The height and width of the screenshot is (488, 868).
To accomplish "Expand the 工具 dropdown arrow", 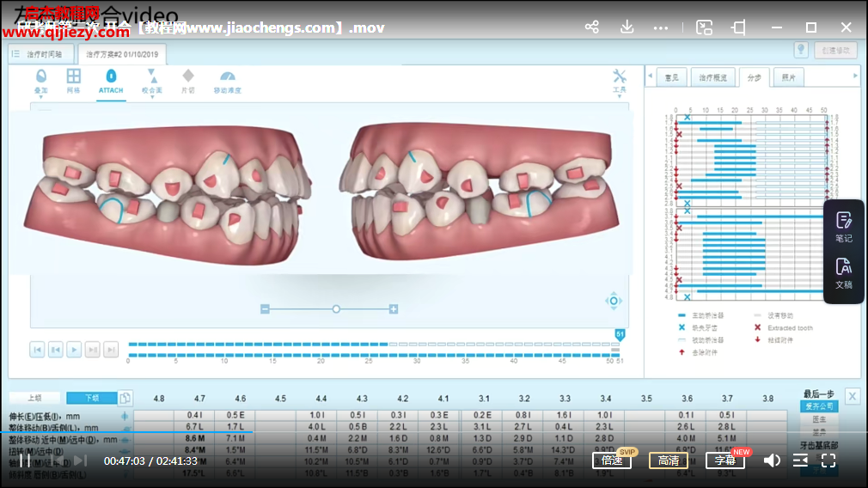I will click(620, 97).
